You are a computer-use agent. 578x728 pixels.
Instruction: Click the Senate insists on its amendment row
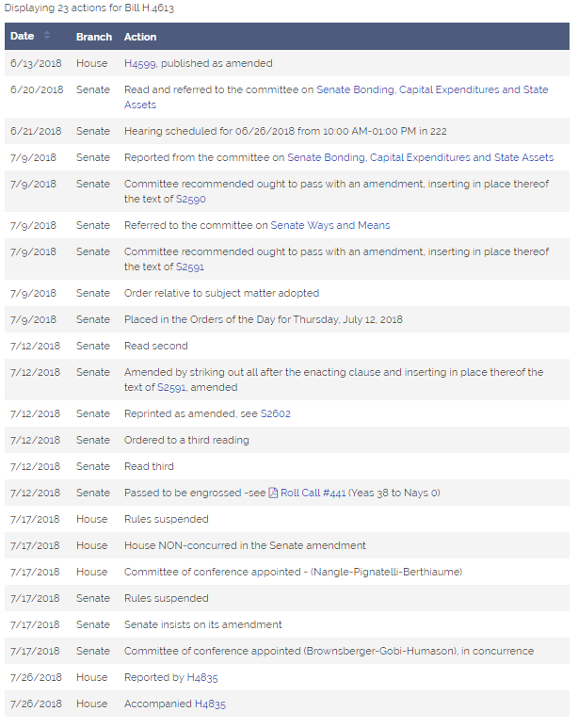tap(287, 625)
